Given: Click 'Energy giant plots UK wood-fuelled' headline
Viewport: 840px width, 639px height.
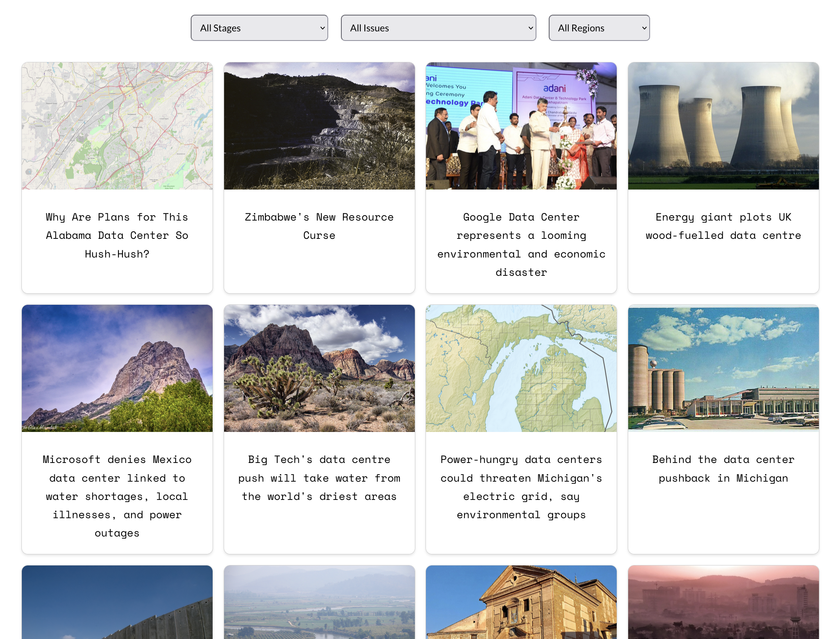Looking at the screenshot, I should point(723,226).
